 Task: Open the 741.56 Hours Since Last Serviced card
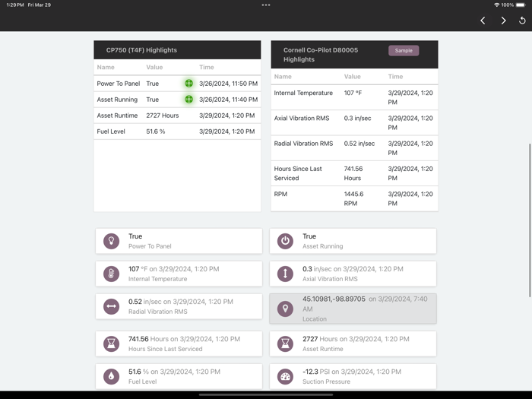click(x=179, y=344)
